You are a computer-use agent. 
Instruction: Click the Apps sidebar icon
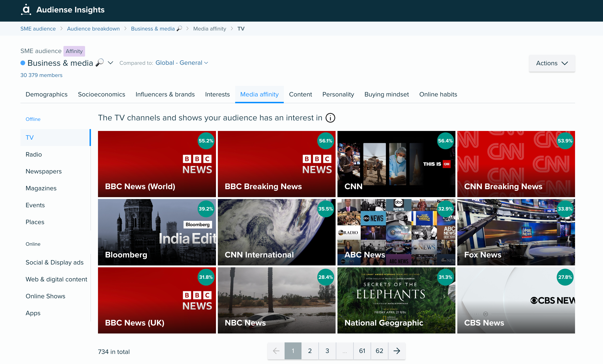[33, 313]
